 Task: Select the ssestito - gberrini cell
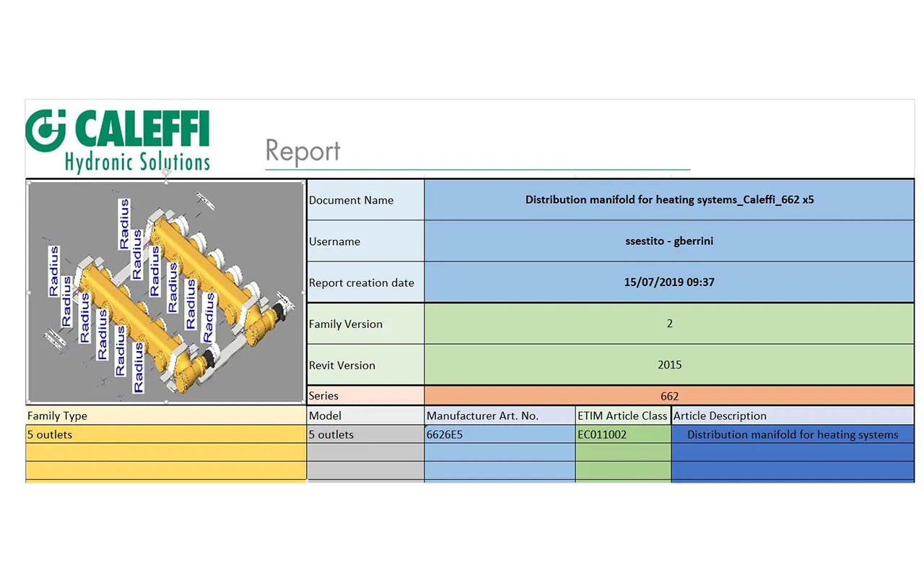coord(669,241)
